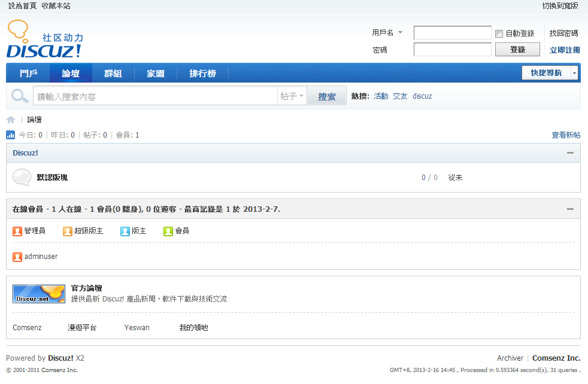588x384 pixels.
Task: Click the home icon in breadcrumb
Action: 11,120
